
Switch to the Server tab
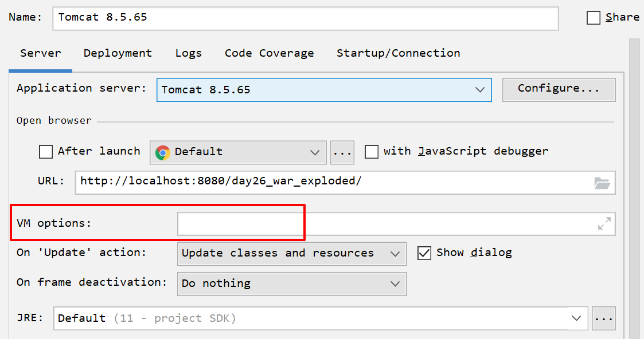[40, 53]
